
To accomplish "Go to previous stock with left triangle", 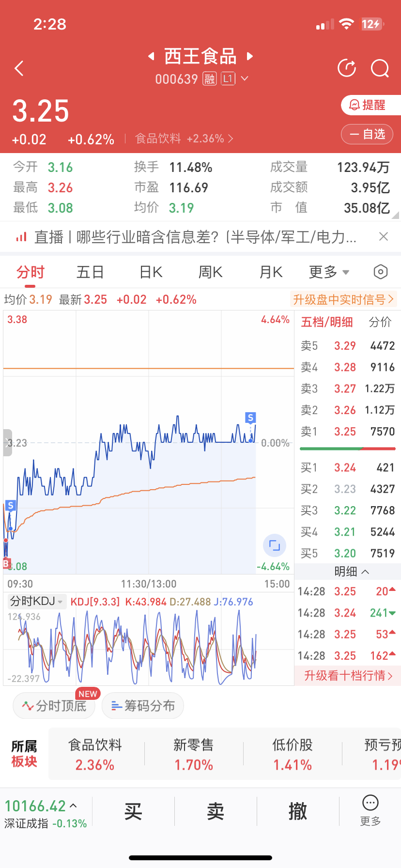I will point(151,56).
